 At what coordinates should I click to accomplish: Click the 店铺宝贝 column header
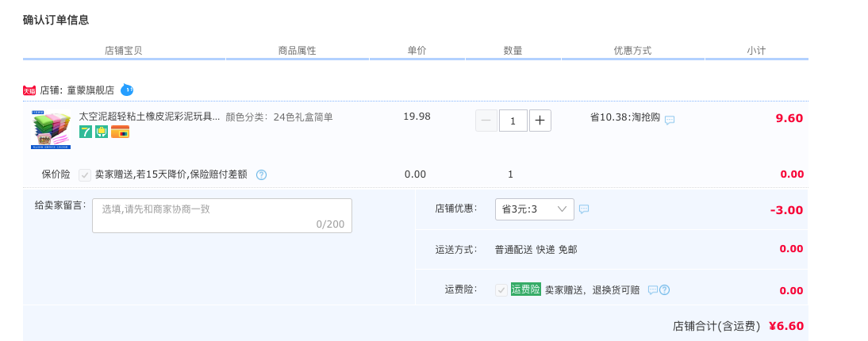pyautogui.click(x=124, y=51)
